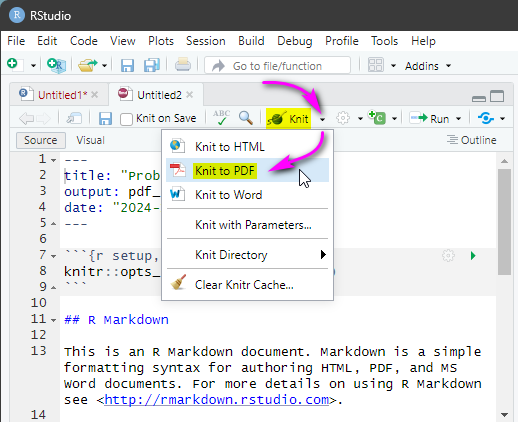Image resolution: width=518 pixels, height=422 pixels.
Task: Open the Session menu
Action: pos(206,41)
